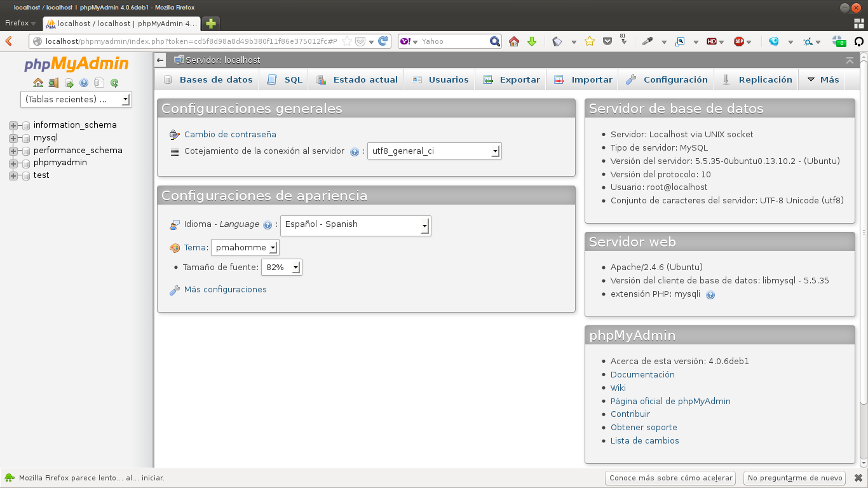Open Yahoo search engine selector dropdown
The height and width of the screenshot is (488, 868).
pos(409,41)
